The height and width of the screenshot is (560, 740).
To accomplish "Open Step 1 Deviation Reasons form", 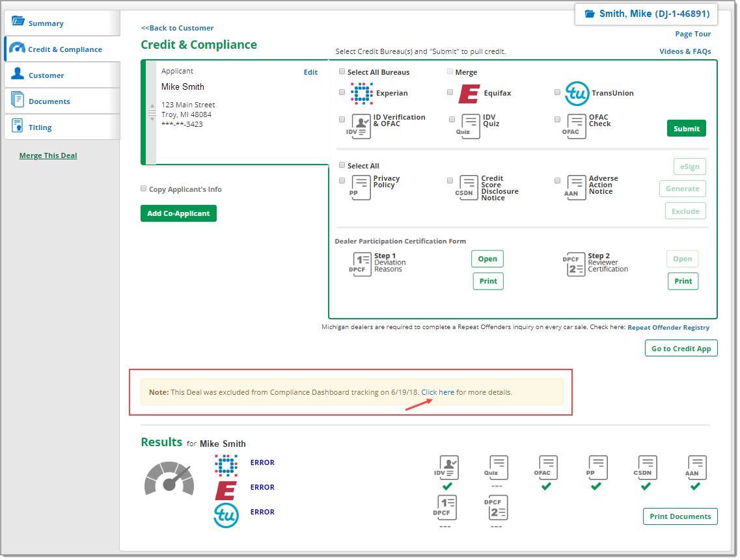I will point(487,258).
